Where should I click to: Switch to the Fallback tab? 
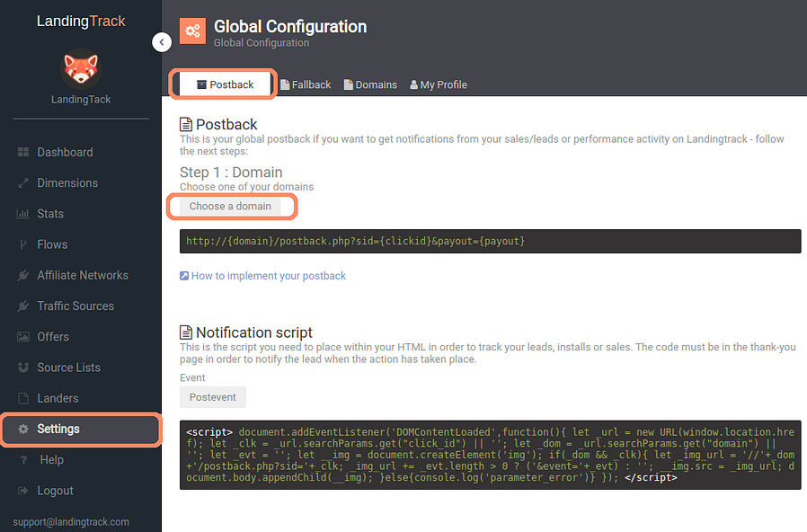pos(306,84)
